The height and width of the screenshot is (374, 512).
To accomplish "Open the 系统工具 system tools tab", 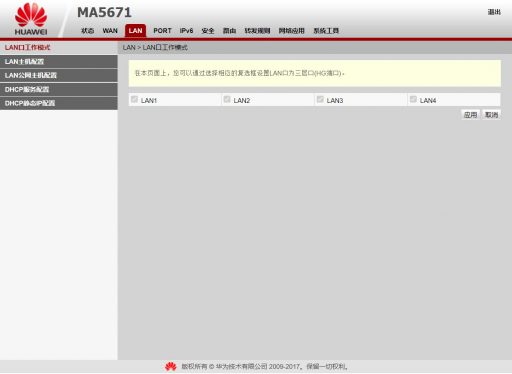I will pyautogui.click(x=326, y=31).
